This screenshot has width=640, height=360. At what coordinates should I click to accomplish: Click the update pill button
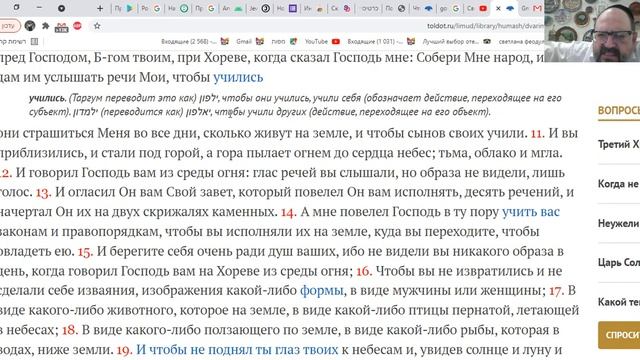click(x=9, y=26)
